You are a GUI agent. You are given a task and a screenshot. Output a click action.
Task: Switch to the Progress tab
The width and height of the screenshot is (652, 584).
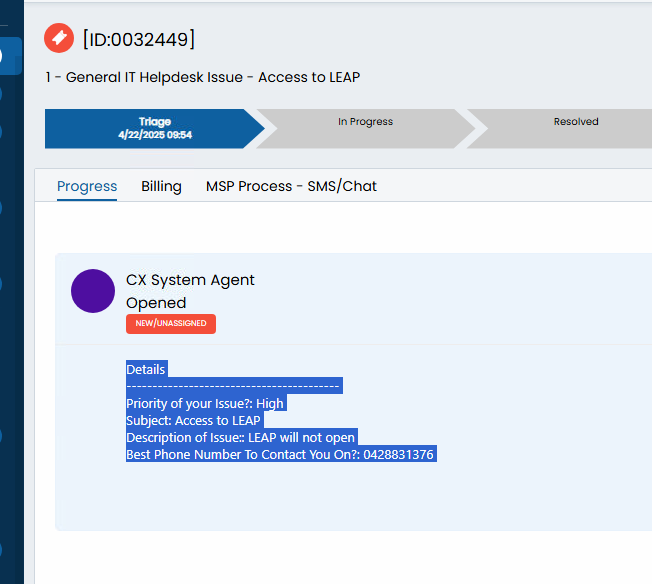click(x=87, y=186)
